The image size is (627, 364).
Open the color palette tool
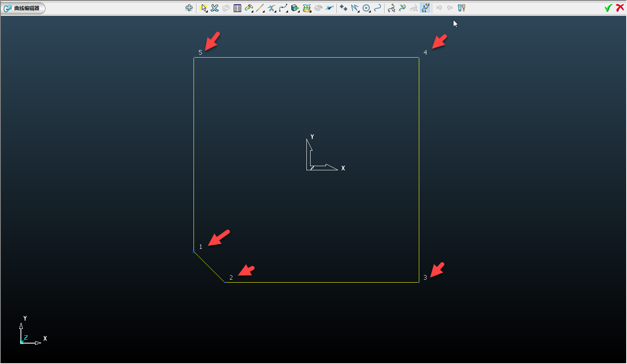(318, 8)
